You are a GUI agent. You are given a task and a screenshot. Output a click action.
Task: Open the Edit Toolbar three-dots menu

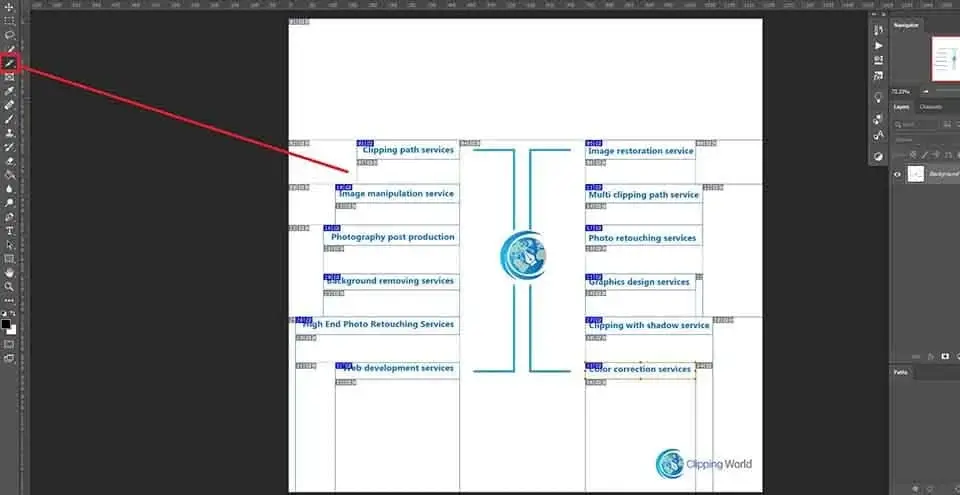click(9, 300)
